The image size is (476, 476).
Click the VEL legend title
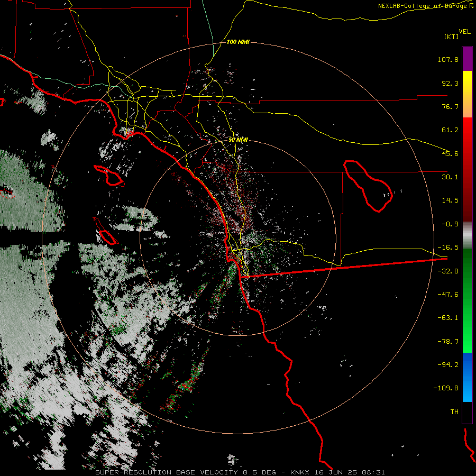(464, 31)
